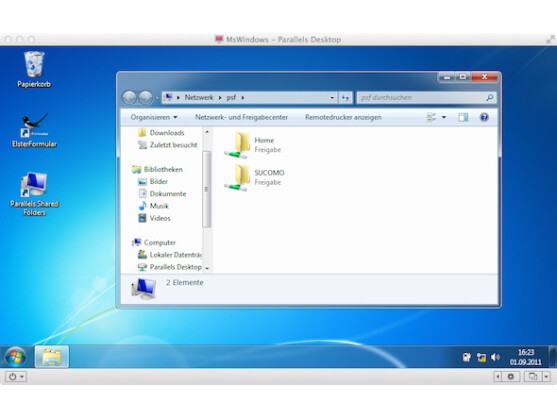Click the Explorer help question mark icon
The height and width of the screenshot is (418, 557).
coord(484,117)
